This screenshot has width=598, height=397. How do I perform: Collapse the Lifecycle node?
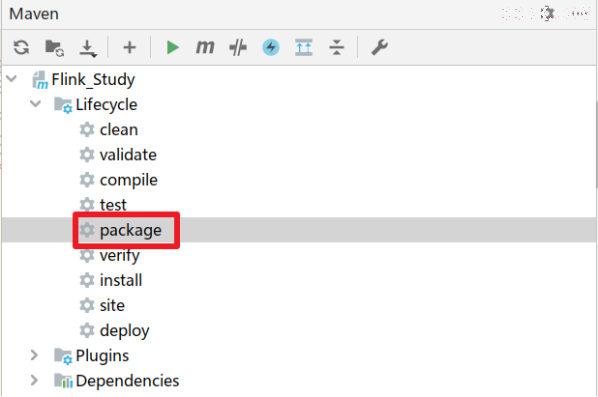click(x=35, y=104)
